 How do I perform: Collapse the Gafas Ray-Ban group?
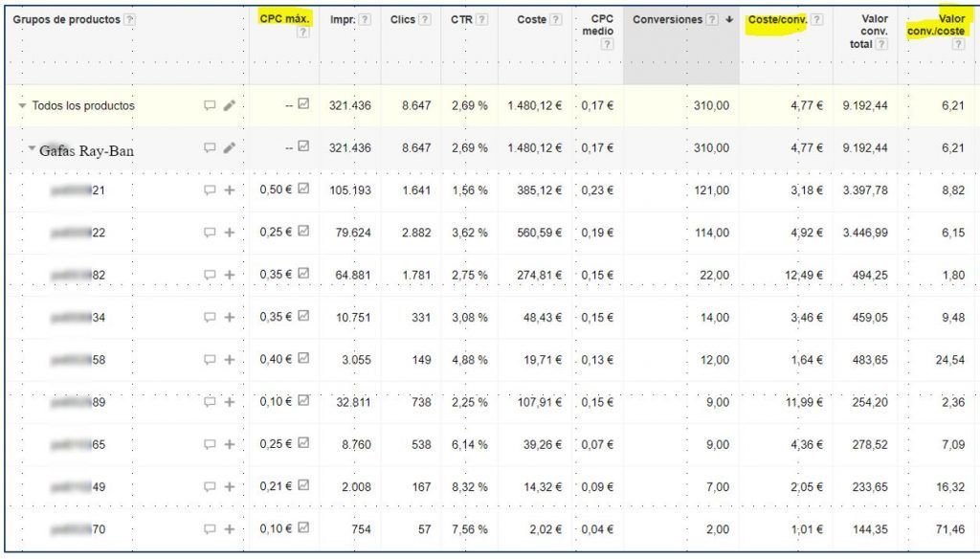(32, 148)
